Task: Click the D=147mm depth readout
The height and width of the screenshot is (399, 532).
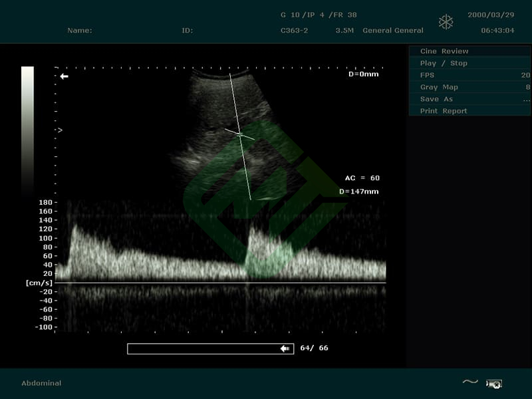Action: coord(359,192)
